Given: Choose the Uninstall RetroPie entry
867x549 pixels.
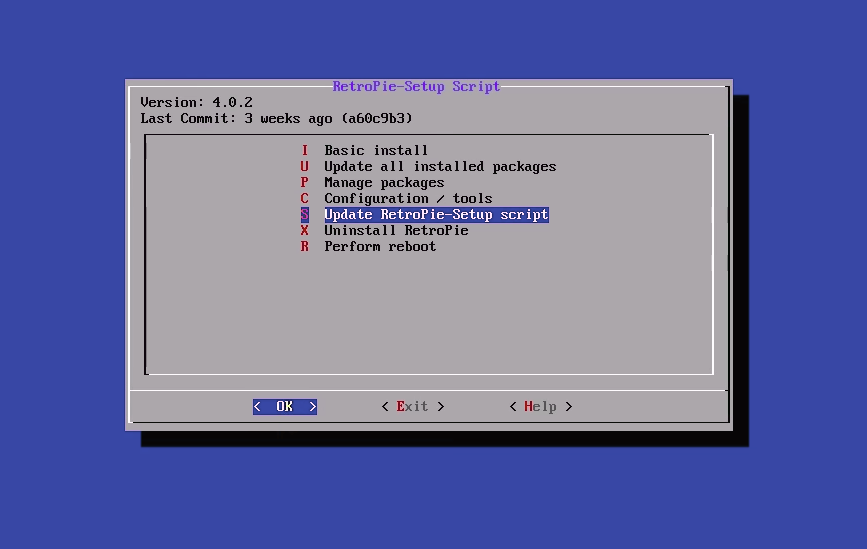Looking at the screenshot, I should coord(395,231).
